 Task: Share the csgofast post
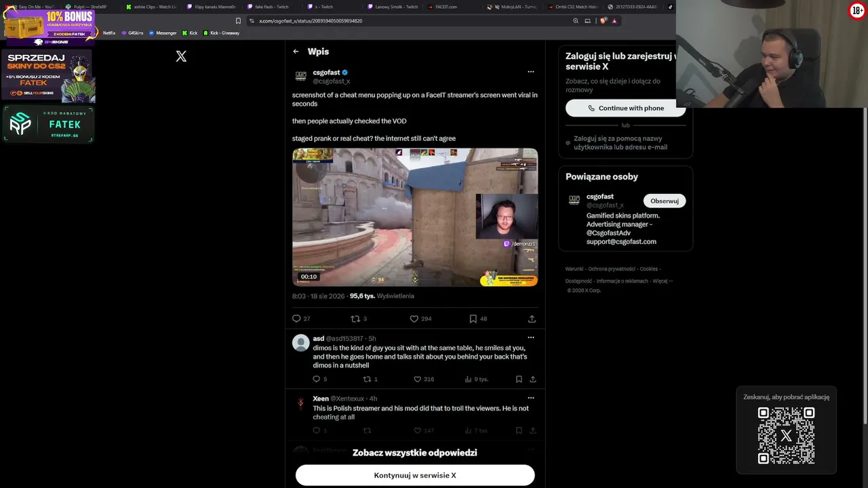point(532,319)
